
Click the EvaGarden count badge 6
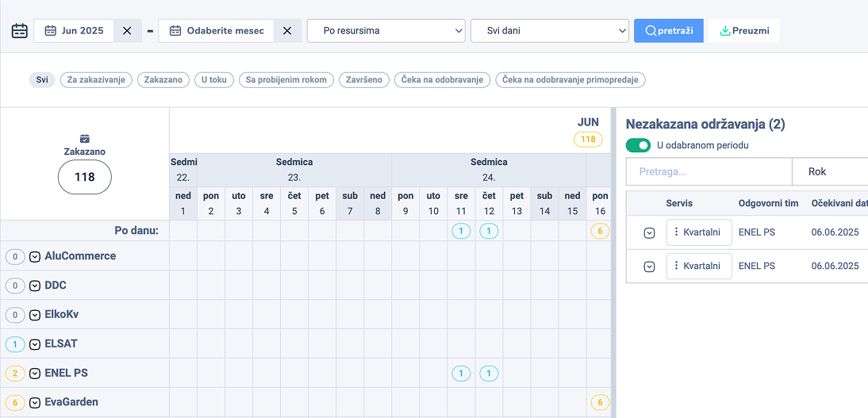(x=15, y=402)
